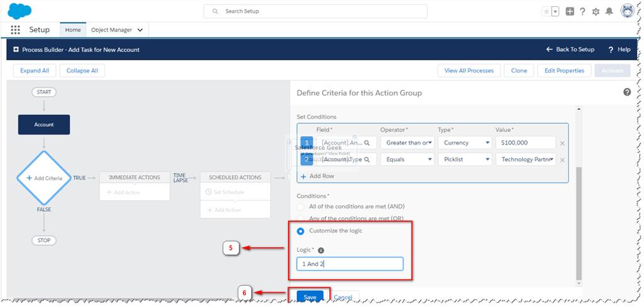Select All of the conditions are met (AND)
Viewport: 644px width, 306px height.
(x=301, y=207)
